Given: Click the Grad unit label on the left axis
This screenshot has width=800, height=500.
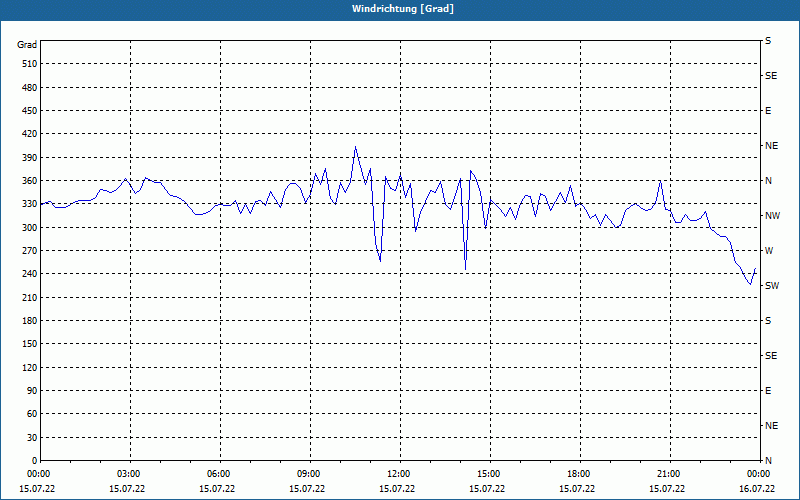Looking at the screenshot, I should [27, 44].
